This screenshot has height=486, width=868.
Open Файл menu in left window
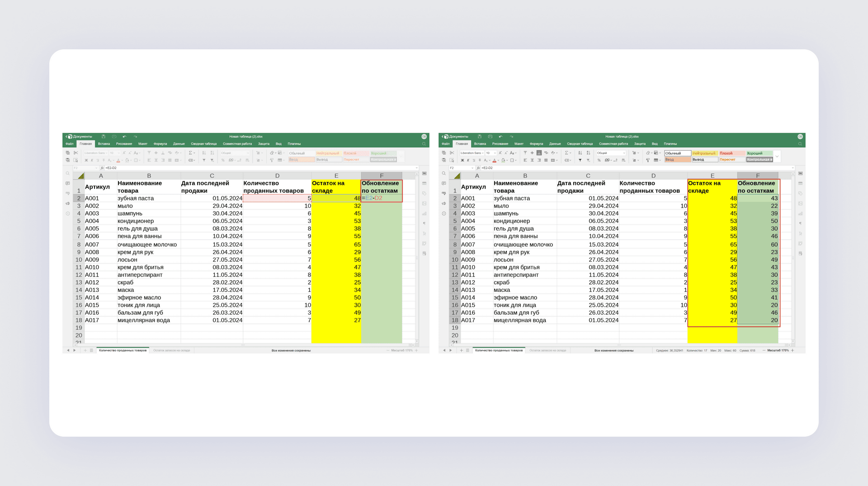[x=70, y=144]
